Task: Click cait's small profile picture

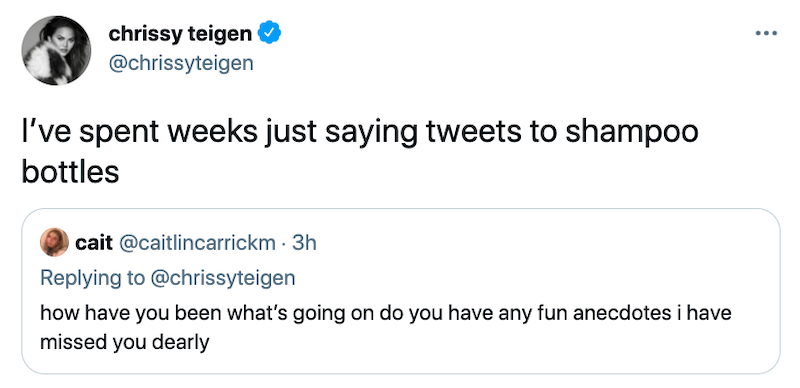Action: [54, 242]
